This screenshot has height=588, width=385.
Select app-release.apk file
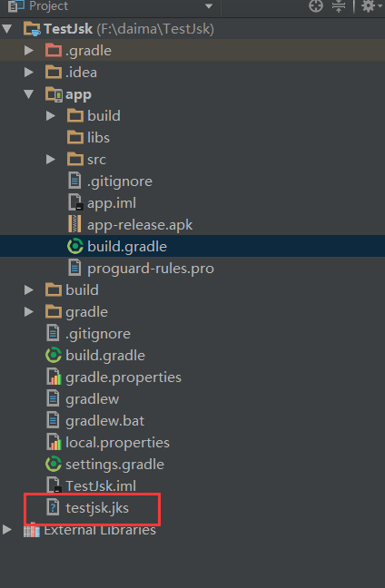click(x=140, y=225)
